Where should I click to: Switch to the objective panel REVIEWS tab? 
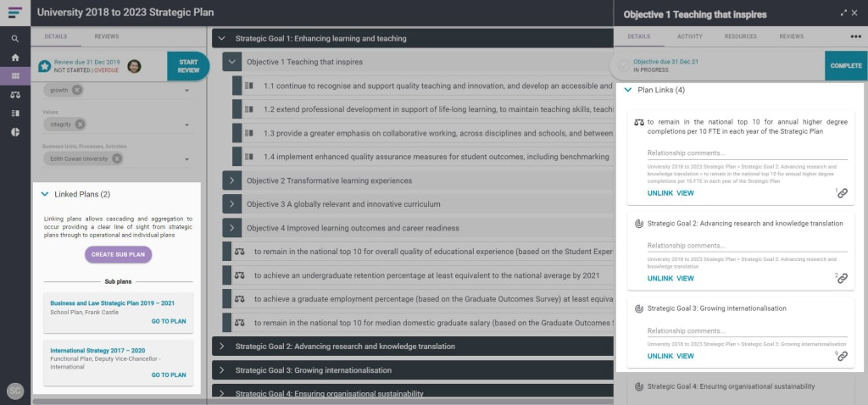pos(792,36)
